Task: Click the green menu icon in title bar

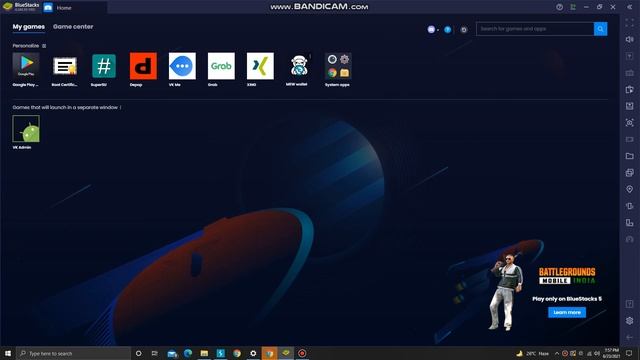Action: [573, 7]
